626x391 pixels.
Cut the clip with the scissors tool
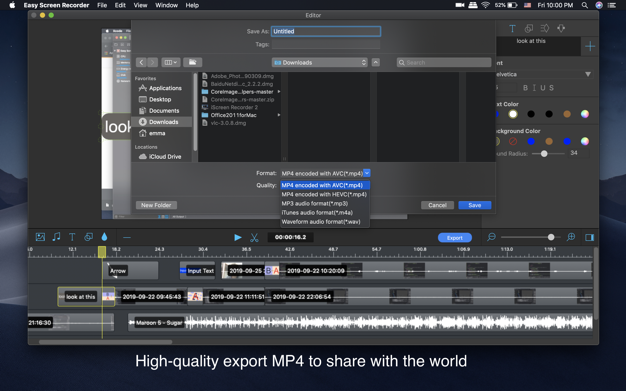[x=254, y=238]
